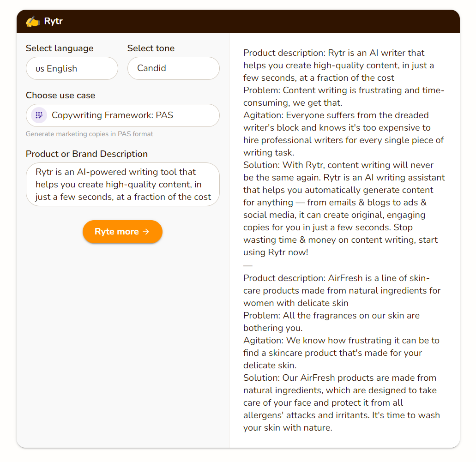The width and height of the screenshot is (476, 462).
Task: Click the PAS format hint text
Action: (x=90, y=134)
